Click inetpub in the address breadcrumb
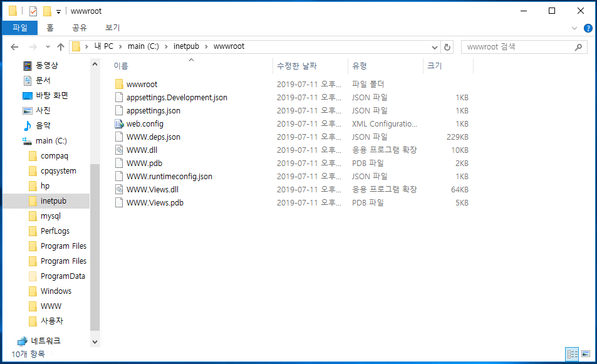Screen dimensions: 597x364 186,46
